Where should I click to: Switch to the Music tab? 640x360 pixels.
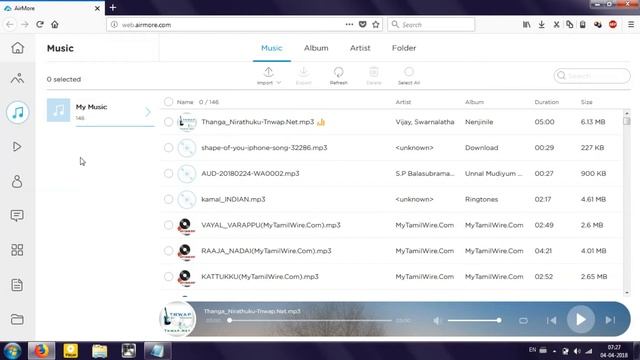pos(271,48)
